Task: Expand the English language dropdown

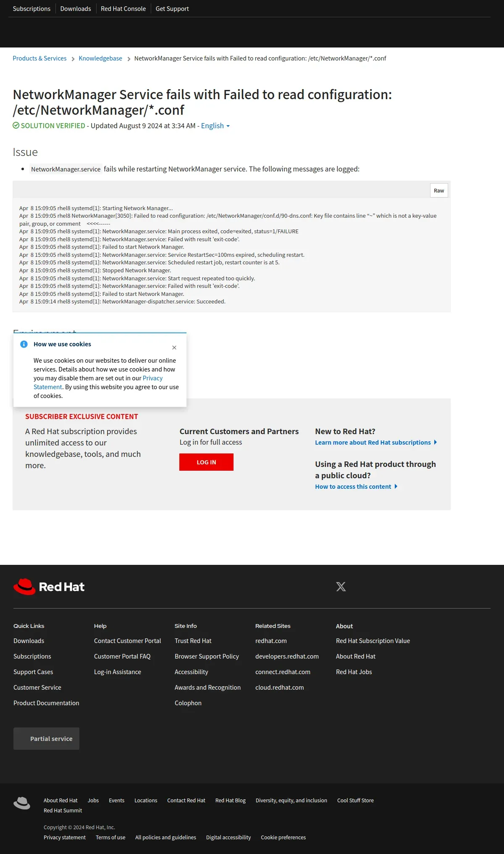Action: click(215, 126)
